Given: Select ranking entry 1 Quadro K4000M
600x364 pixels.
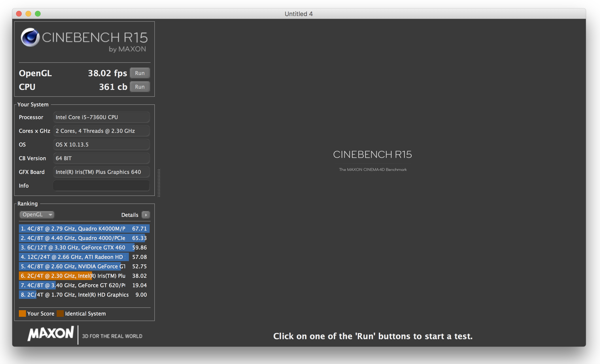Looking at the screenshot, I should click(x=84, y=228).
